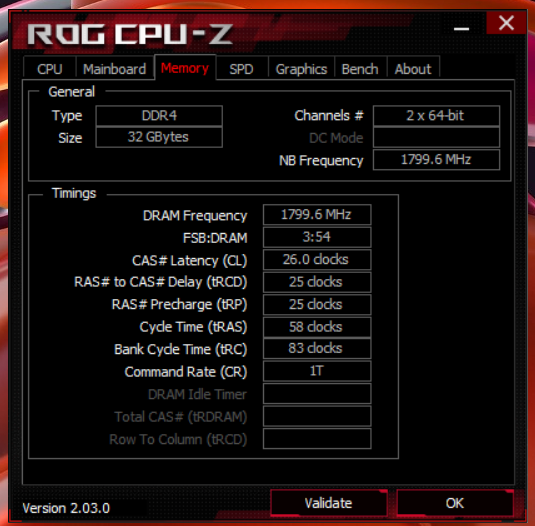The width and height of the screenshot is (535, 526).
Task: Select the DDR4 Type field
Action: 159,116
